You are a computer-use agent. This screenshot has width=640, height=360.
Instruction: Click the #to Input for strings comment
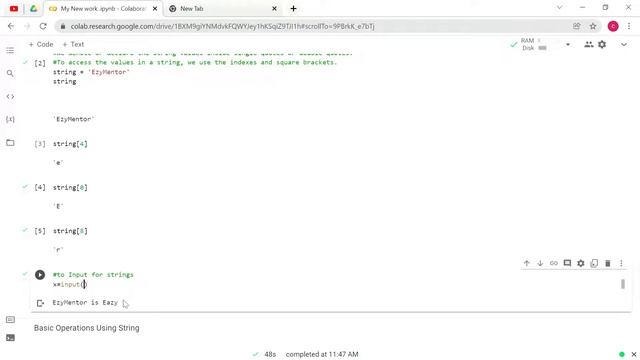point(93,275)
